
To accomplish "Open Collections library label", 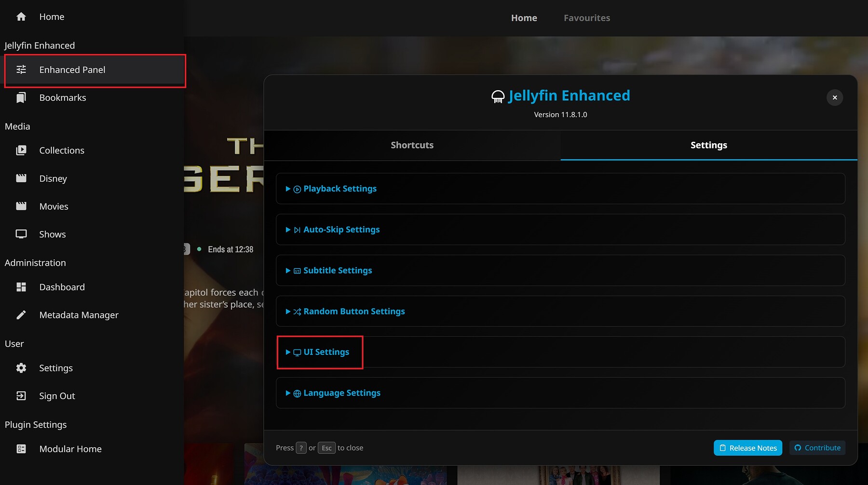I will 62,150.
